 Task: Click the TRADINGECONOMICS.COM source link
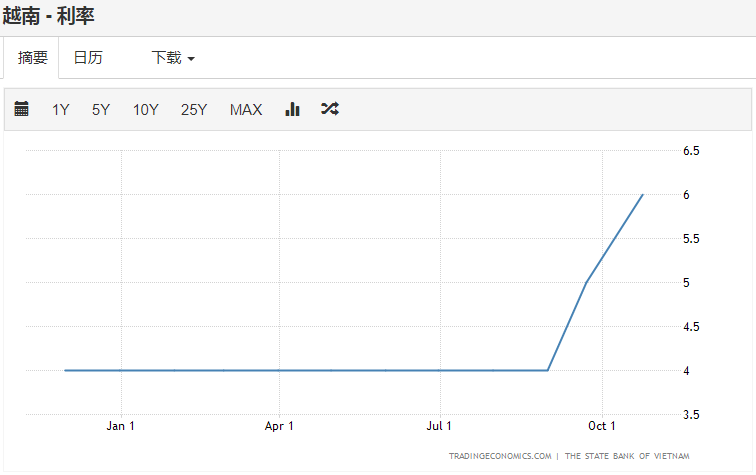pos(500,456)
